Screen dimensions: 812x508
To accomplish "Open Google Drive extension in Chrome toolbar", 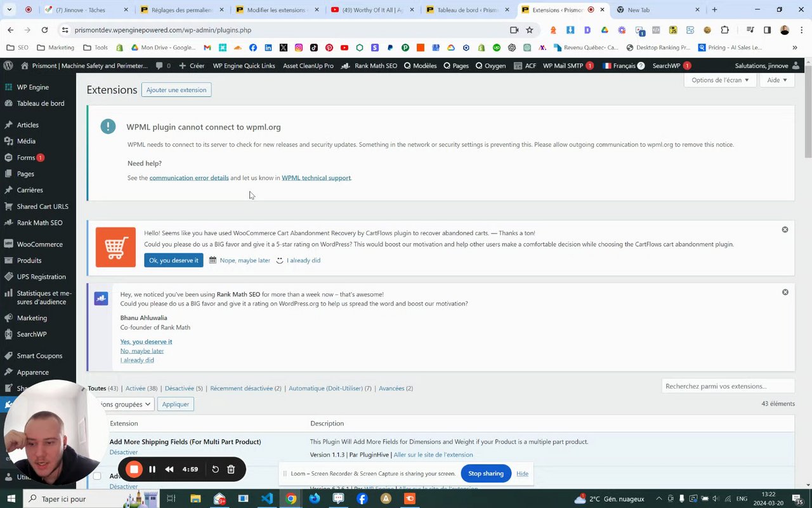I will tap(605, 30).
